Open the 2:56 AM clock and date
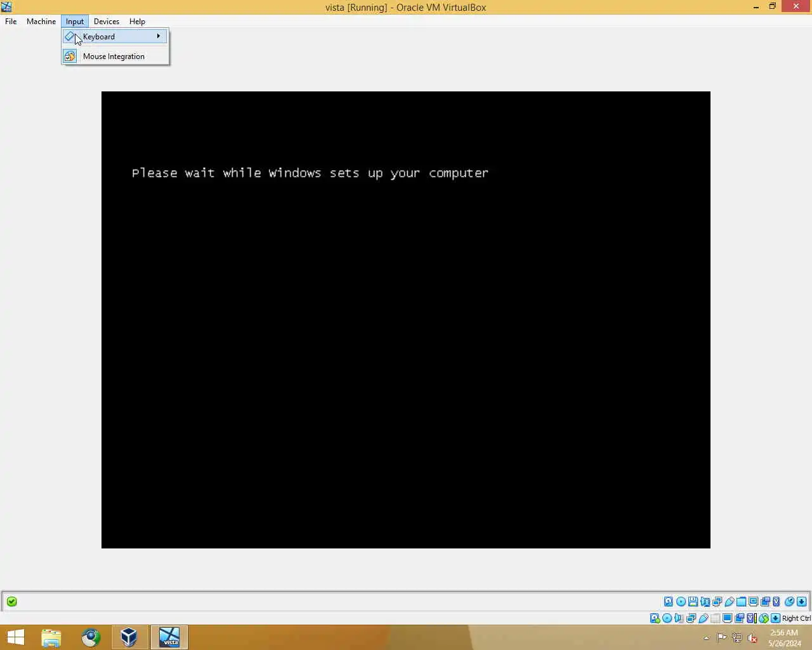The width and height of the screenshot is (812, 650). coord(785,638)
